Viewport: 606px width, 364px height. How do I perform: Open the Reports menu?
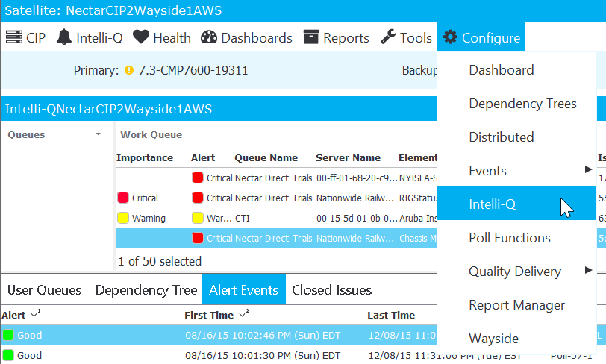coord(337,37)
